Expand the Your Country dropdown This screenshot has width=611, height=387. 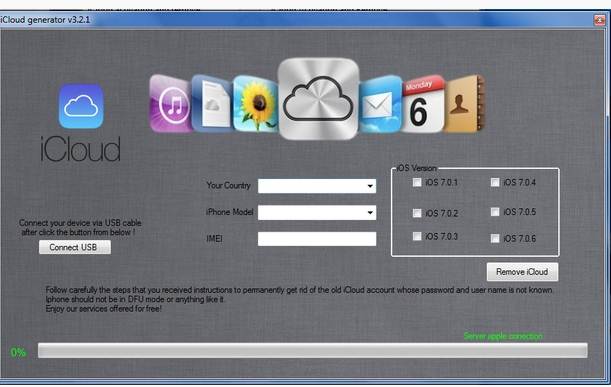[x=317, y=186]
